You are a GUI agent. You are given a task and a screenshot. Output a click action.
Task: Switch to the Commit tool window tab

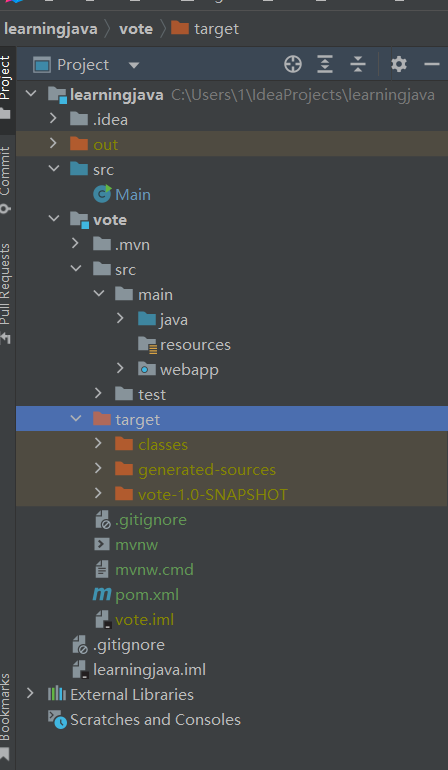tap(5, 180)
